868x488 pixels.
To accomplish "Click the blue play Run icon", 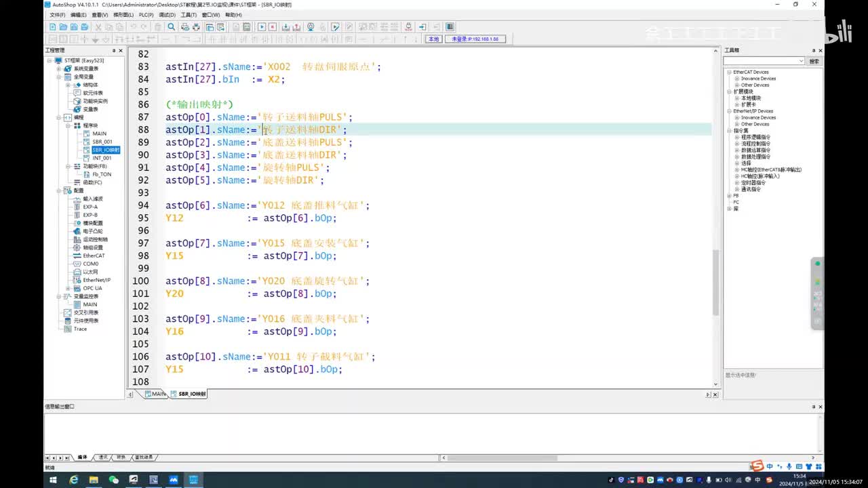I will pyautogui.click(x=261, y=27).
